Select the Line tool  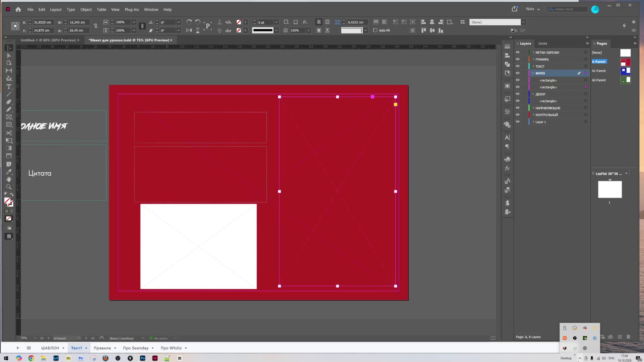9,94
